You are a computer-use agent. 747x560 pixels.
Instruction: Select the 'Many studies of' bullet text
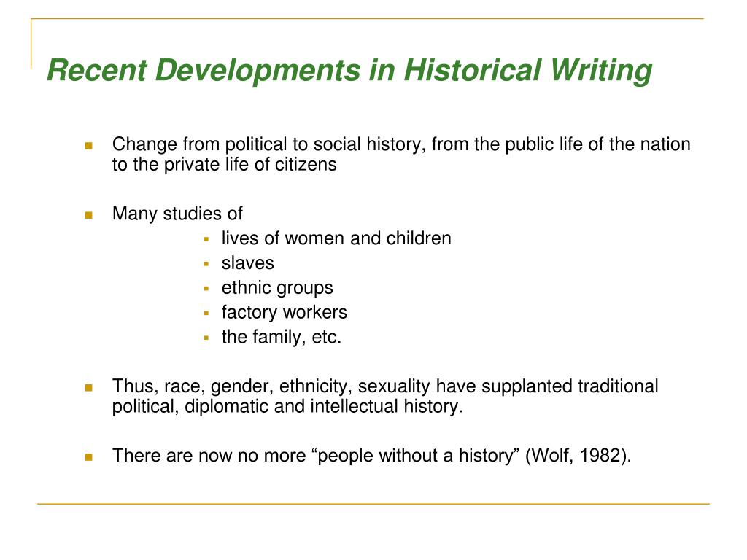click(177, 214)
